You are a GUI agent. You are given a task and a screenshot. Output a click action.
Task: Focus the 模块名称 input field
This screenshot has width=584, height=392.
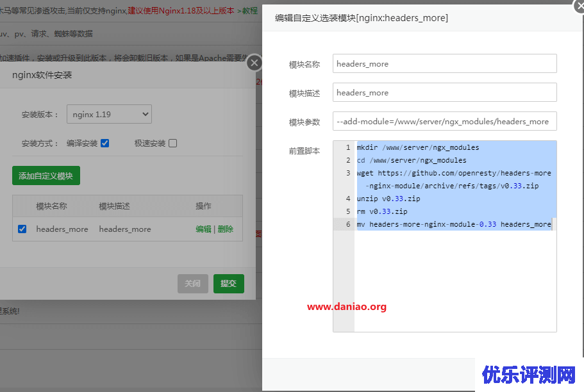445,63
